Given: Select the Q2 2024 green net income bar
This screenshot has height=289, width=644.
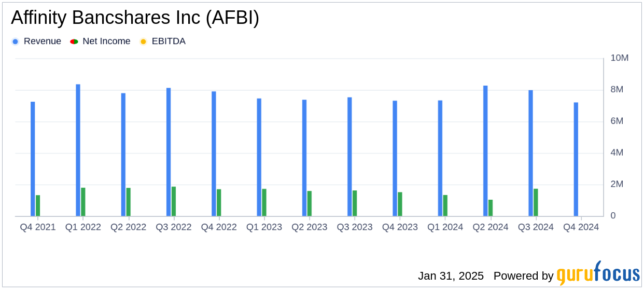Looking at the screenshot, I should (x=491, y=208).
